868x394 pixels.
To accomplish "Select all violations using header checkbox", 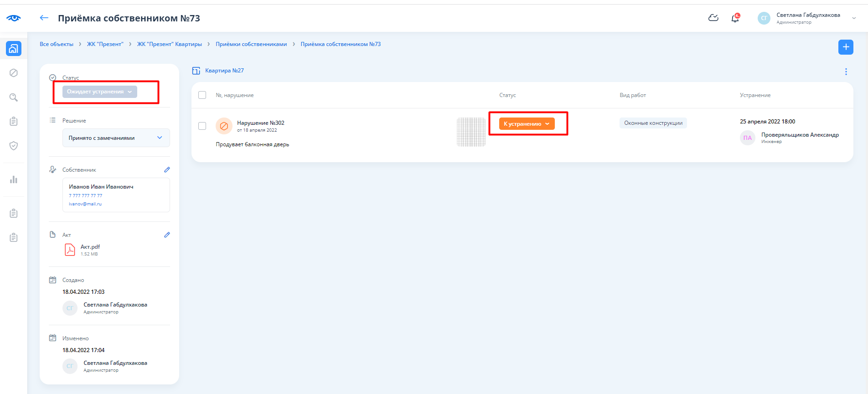I will (x=202, y=95).
